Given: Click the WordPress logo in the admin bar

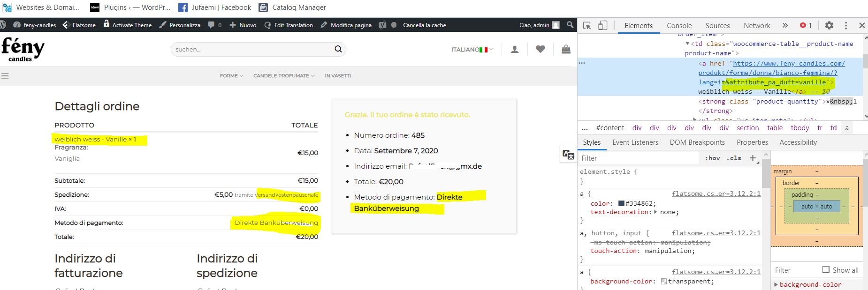Looking at the screenshot, I should pyautogui.click(x=2, y=25).
